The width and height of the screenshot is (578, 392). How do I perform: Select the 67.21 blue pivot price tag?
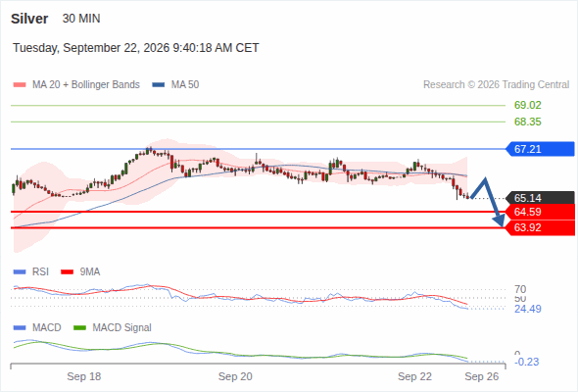tap(540, 149)
